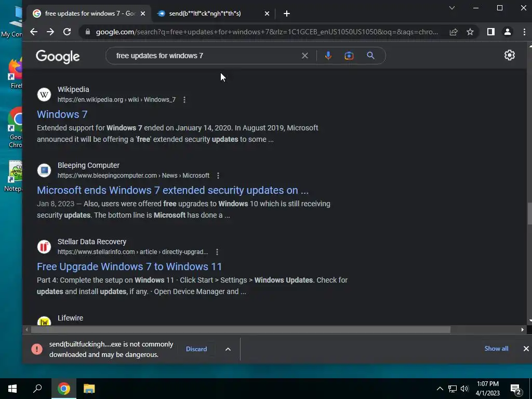Open the notification center icon

click(x=516, y=390)
